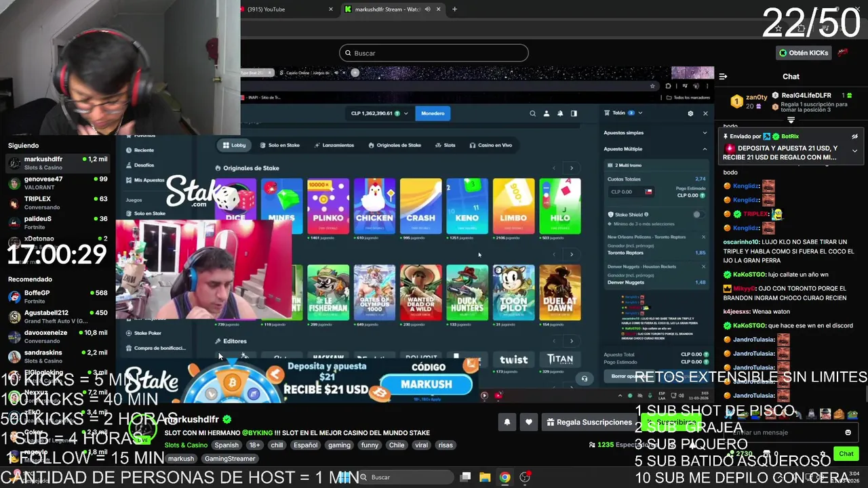Click the Slots & Casino category link

click(186, 445)
